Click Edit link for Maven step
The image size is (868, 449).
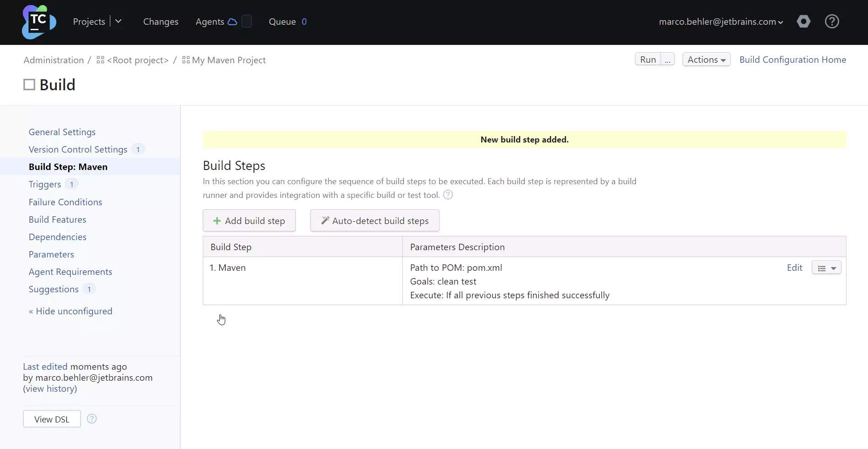[x=794, y=268]
